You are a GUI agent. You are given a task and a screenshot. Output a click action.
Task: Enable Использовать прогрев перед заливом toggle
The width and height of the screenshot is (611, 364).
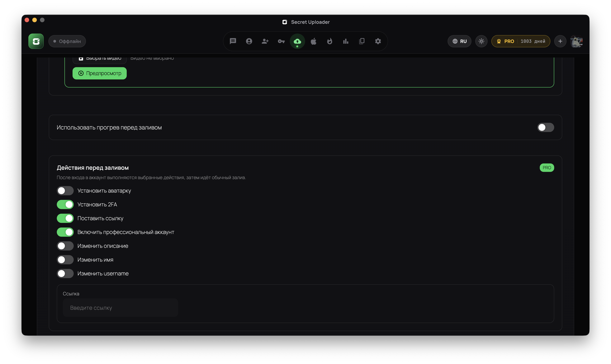pyautogui.click(x=546, y=127)
